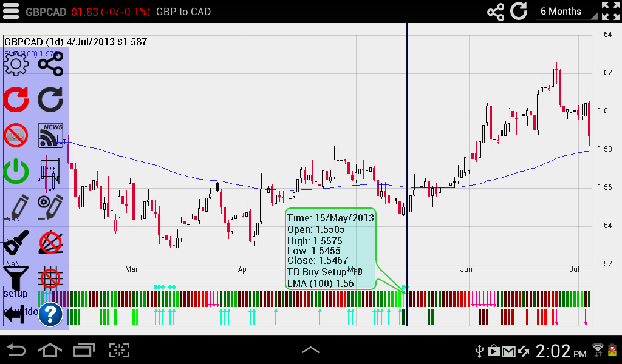The image size is (622, 364).
Task: Open the funnel filter tool
Action: tap(16, 277)
